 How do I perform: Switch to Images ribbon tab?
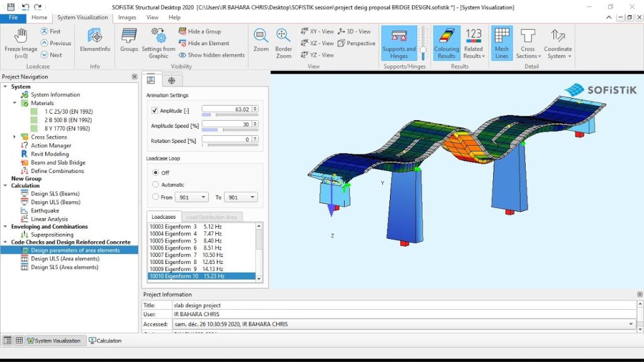click(x=127, y=18)
